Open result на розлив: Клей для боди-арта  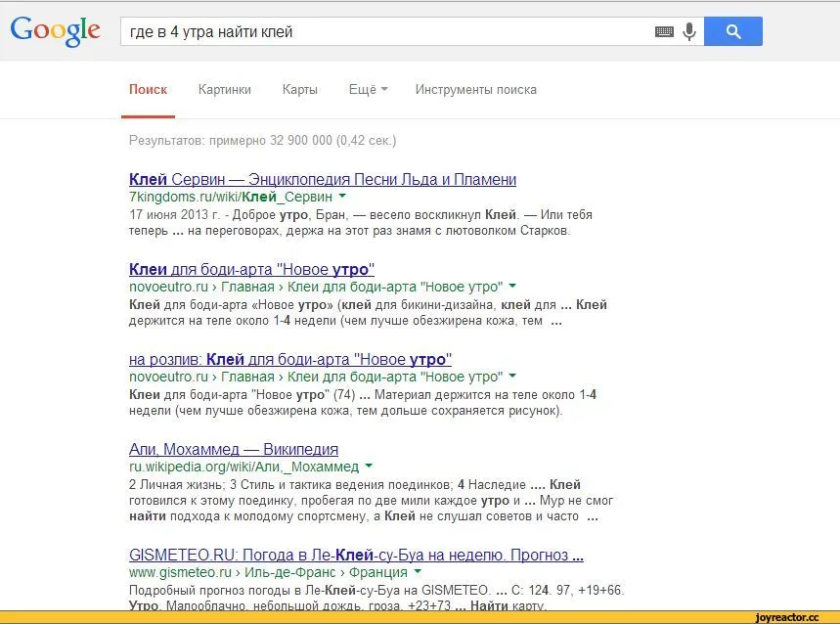[x=290, y=359]
